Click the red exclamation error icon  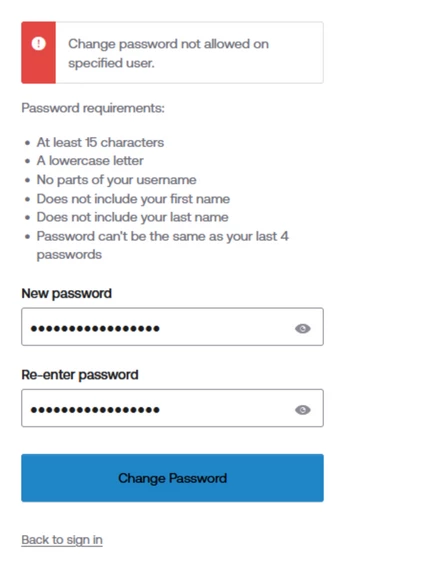click(38, 44)
